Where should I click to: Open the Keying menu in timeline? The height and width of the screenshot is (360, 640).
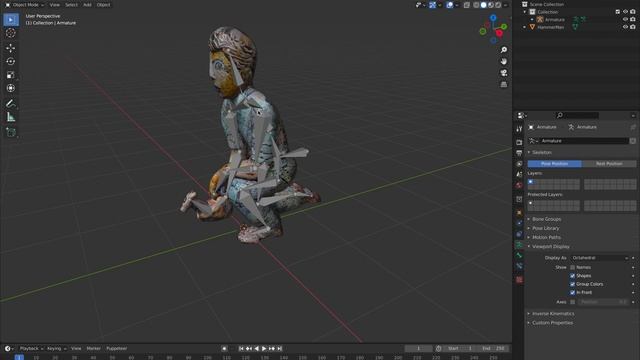(x=56, y=349)
